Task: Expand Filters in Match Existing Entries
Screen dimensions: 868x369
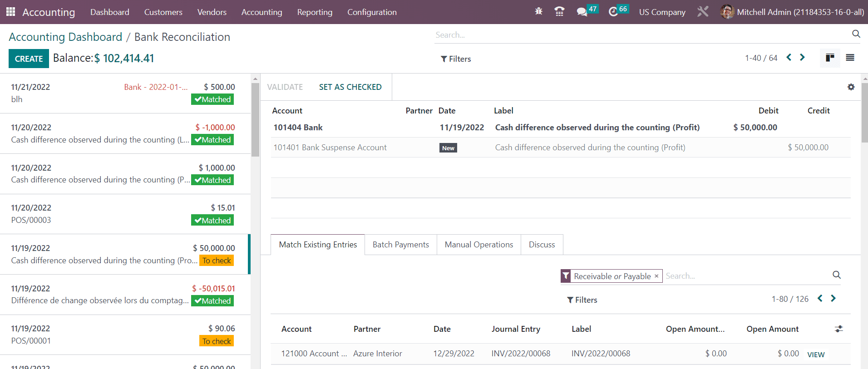Action: [582, 300]
